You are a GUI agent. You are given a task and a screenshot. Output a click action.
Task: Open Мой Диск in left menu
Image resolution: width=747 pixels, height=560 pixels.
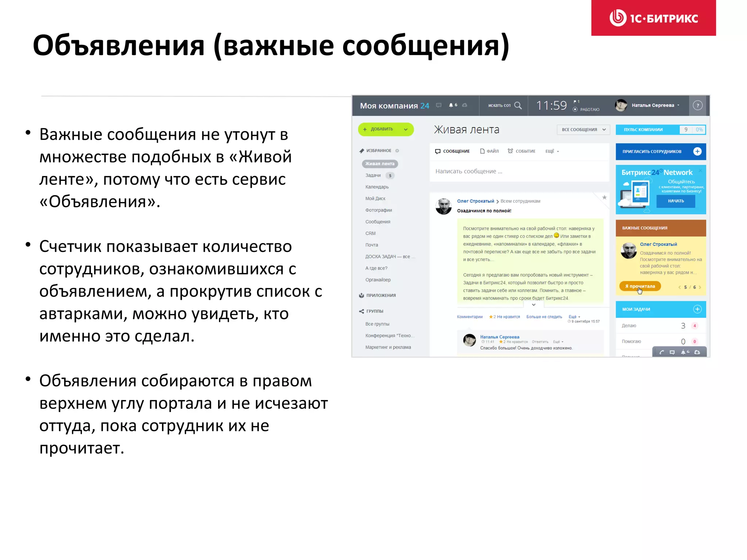click(375, 199)
